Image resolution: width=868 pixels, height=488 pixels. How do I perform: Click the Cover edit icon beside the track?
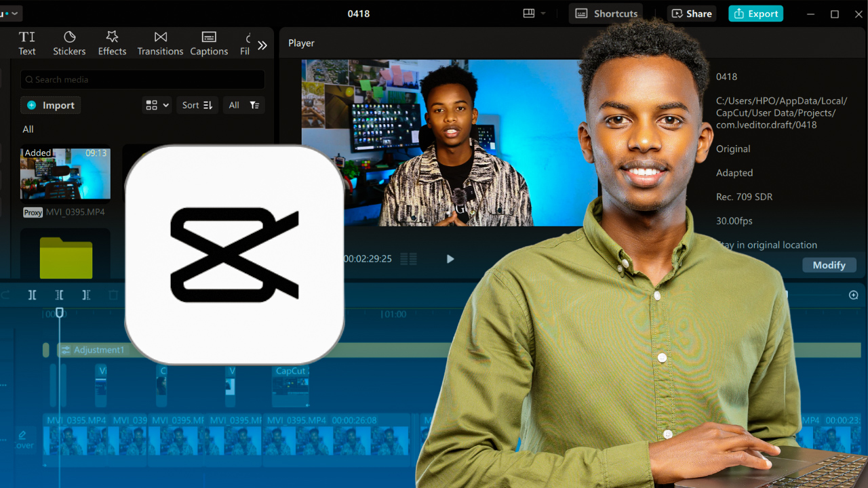point(23,439)
